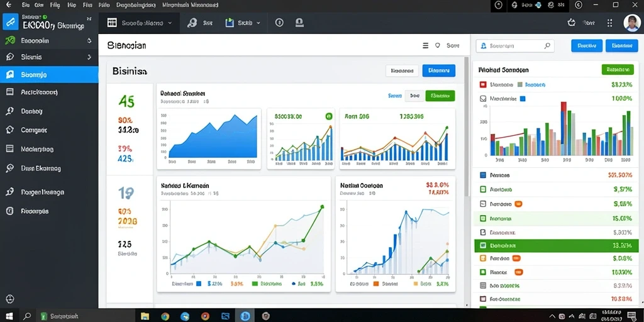Click the fifth sidebar item's icon
This screenshot has width=644, height=322.
[10, 111]
